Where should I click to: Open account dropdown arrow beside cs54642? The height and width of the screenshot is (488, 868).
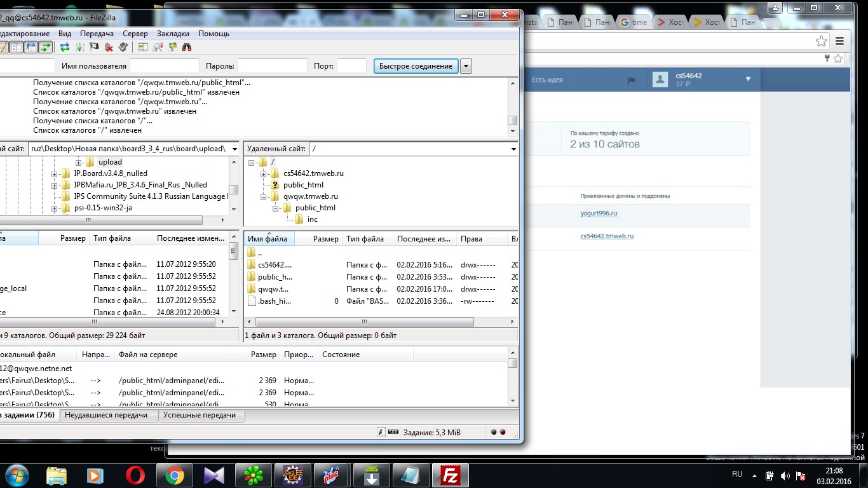[x=748, y=79]
